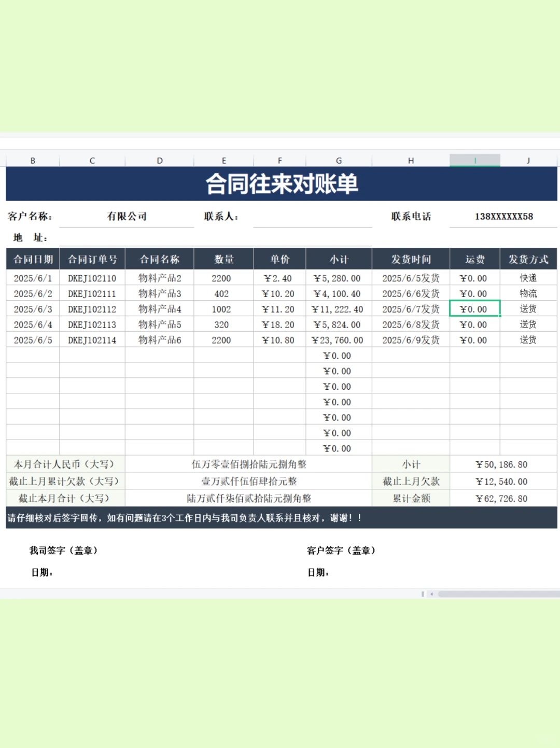Screen dimensions: 560x748
Task: Click the 有限公司 customer name field
Action: point(127,217)
